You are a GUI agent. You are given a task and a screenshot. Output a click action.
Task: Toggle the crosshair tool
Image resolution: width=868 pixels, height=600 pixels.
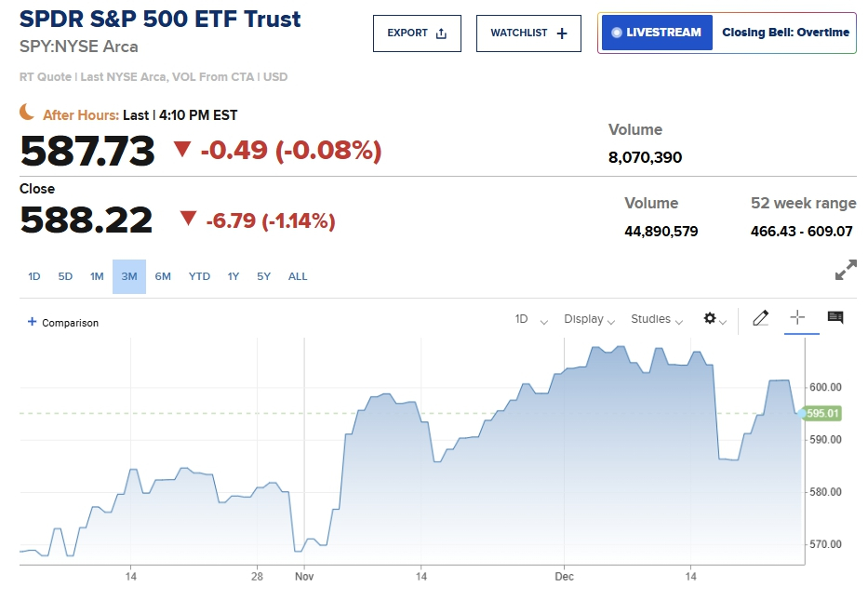coord(797,318)
